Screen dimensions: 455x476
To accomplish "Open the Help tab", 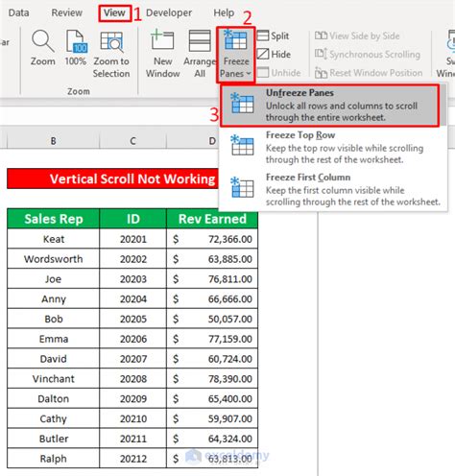I will [224, 12].
